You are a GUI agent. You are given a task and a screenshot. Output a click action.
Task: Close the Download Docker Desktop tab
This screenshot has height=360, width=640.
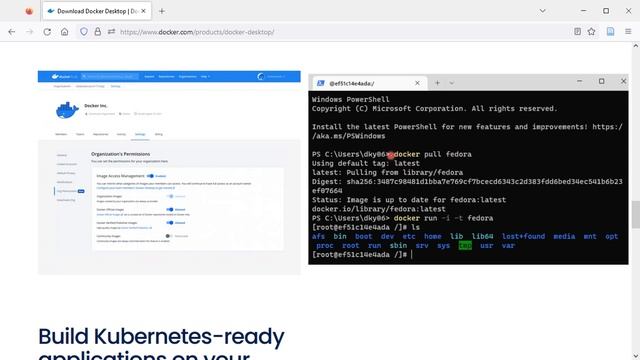pos(143,11)
